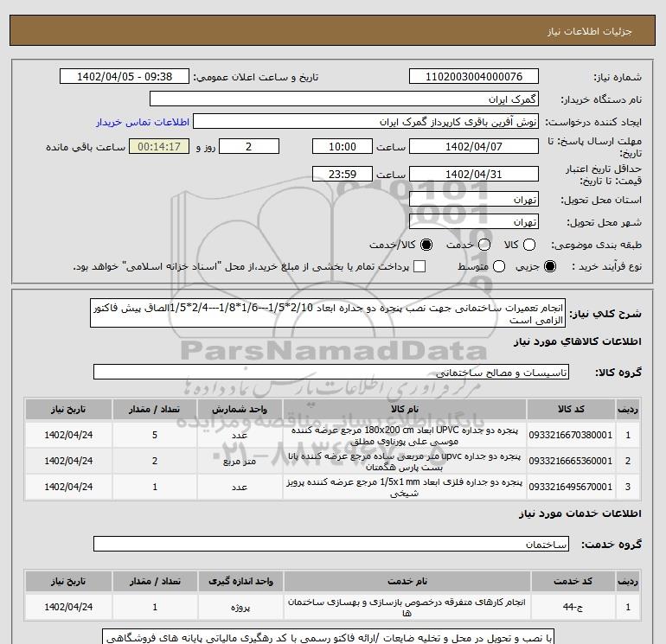Click the response deadline date 1402/04/07
666x644 pixels.
click(474, 146)
